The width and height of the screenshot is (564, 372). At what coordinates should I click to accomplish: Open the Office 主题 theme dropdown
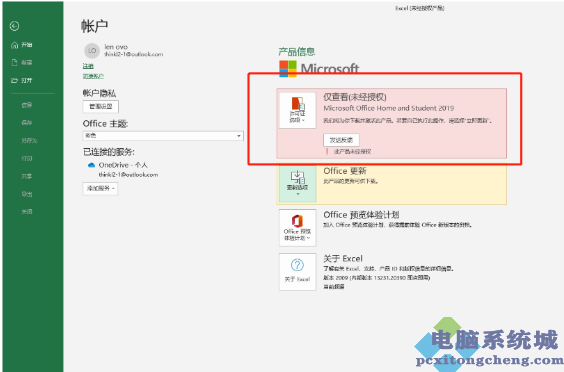pyautogui.click(x=163, y=136)
